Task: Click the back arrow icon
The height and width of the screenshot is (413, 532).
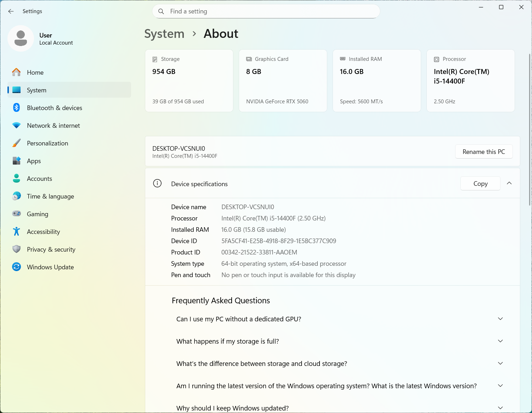Action: (x=11, y=11)
